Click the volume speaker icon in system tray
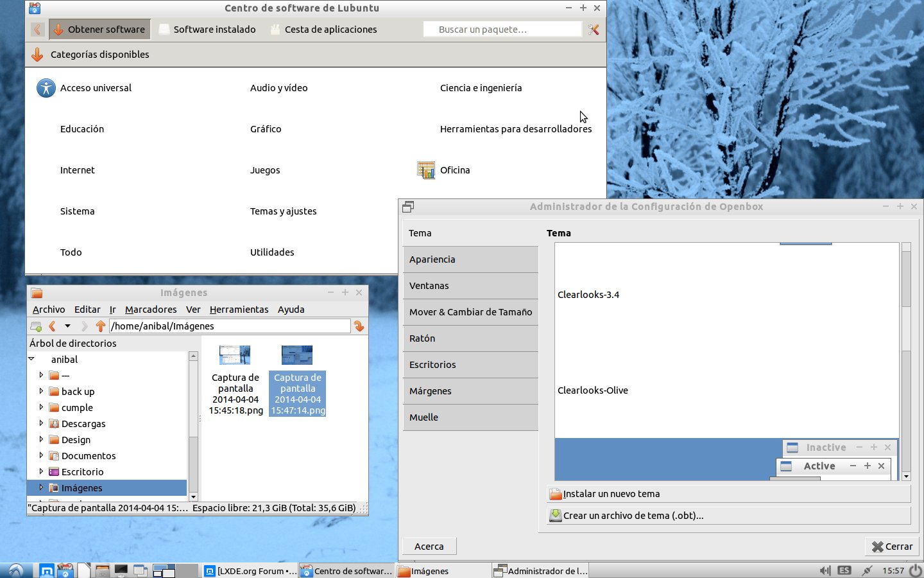Viewport: 924px width, 578px height. click(x=825, y=570)
